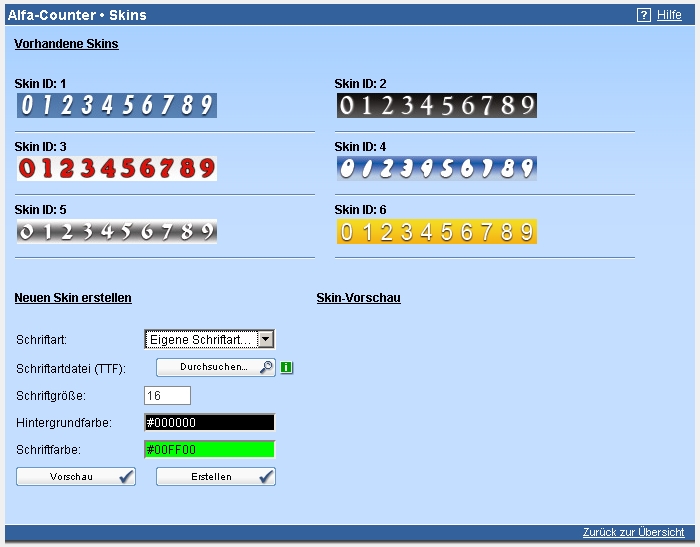
Task: Select the Skin ID 1 digits image
Action: click(116, 105)
